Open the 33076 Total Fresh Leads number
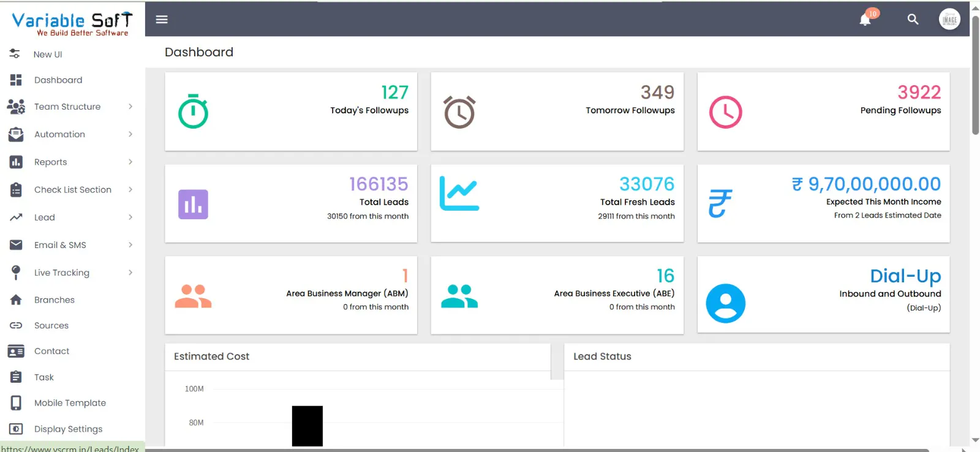The image size is (980, 452). (x=647, y=184)
